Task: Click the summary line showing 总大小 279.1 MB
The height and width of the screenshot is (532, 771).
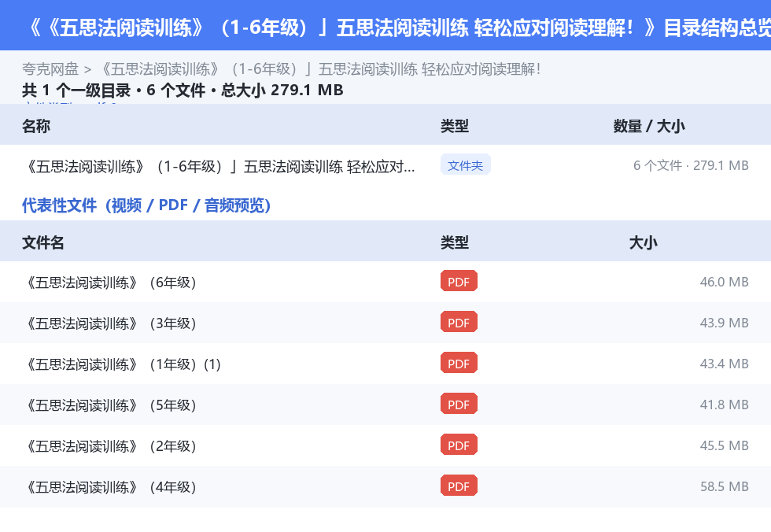Action: 183,91
